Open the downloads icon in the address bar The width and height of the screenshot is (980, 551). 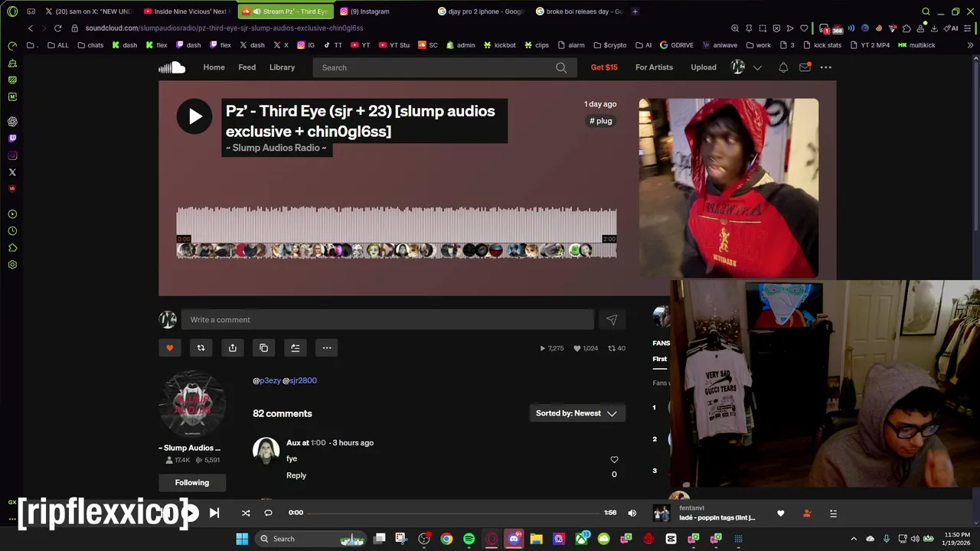[934, 28]
